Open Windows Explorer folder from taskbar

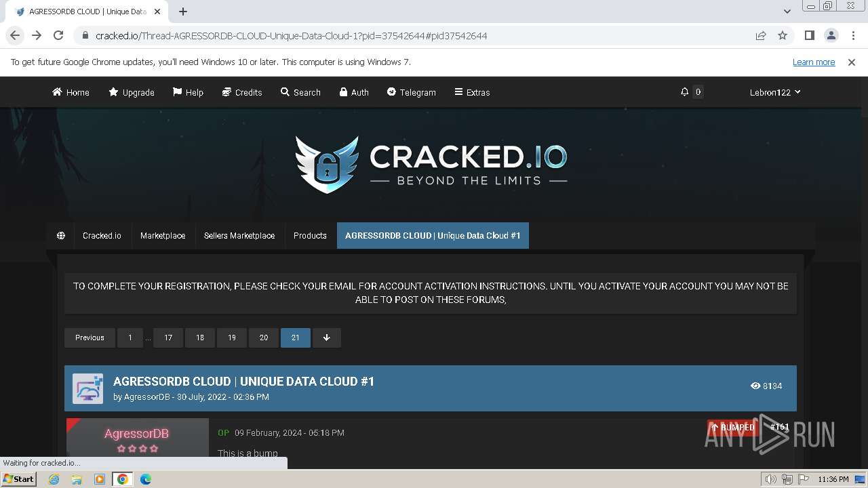77,479
